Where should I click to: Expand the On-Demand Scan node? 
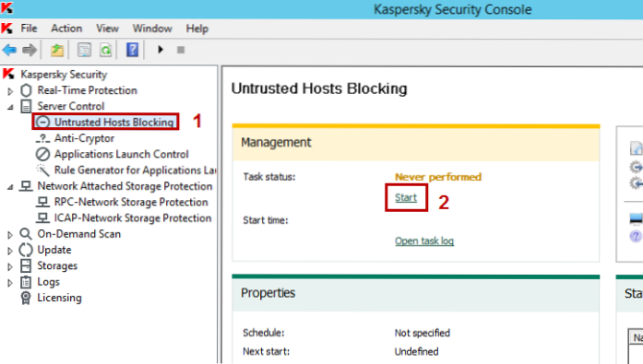(10, 235)
